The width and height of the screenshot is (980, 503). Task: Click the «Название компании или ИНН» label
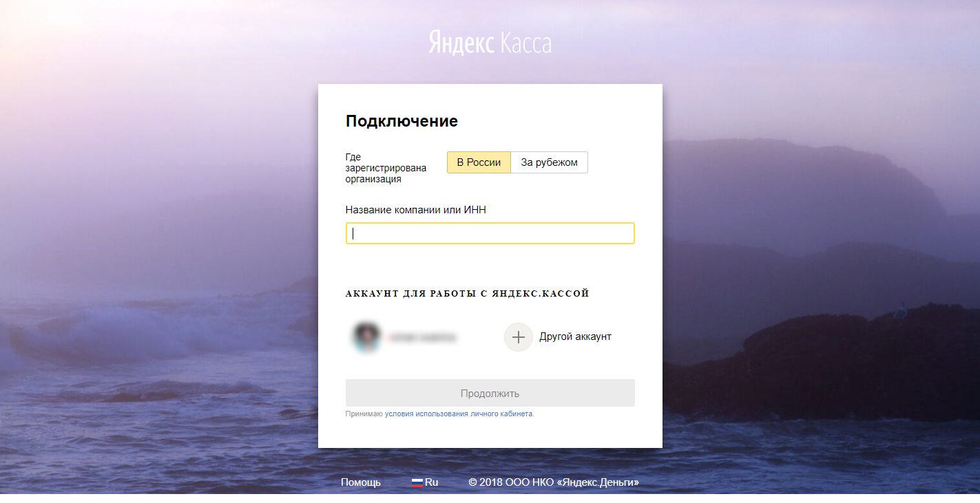[x=415, y=209]
